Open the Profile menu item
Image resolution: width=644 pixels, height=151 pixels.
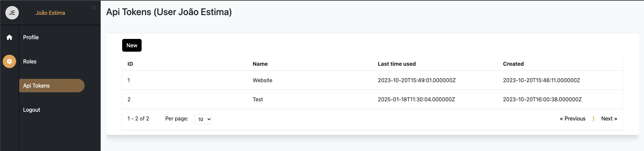pyautogui.click(x=31, y=37)
